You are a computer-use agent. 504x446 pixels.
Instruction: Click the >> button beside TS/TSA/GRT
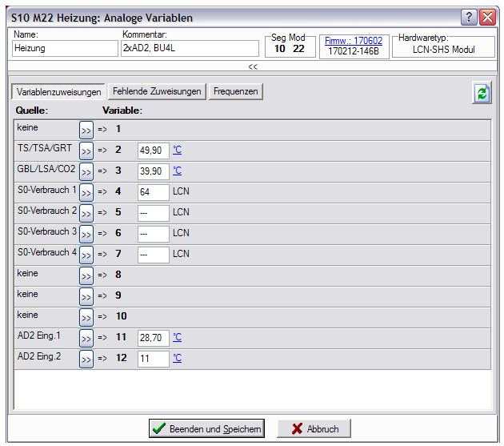click(x=86, y=151)
